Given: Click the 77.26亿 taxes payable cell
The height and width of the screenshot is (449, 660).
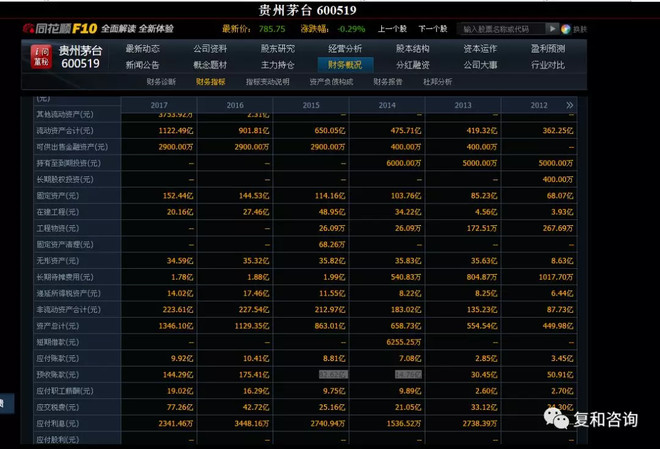Looking at the screenshot, I should point(180,407).
